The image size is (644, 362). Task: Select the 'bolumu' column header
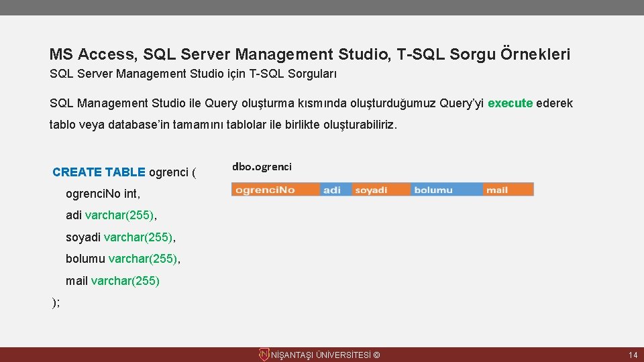(447, 190)
